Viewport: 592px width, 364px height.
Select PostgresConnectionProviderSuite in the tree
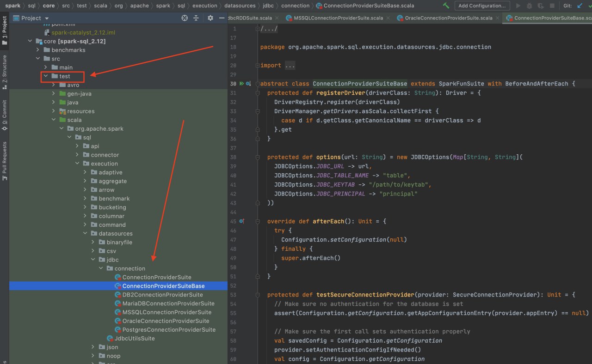click(169, 330)
